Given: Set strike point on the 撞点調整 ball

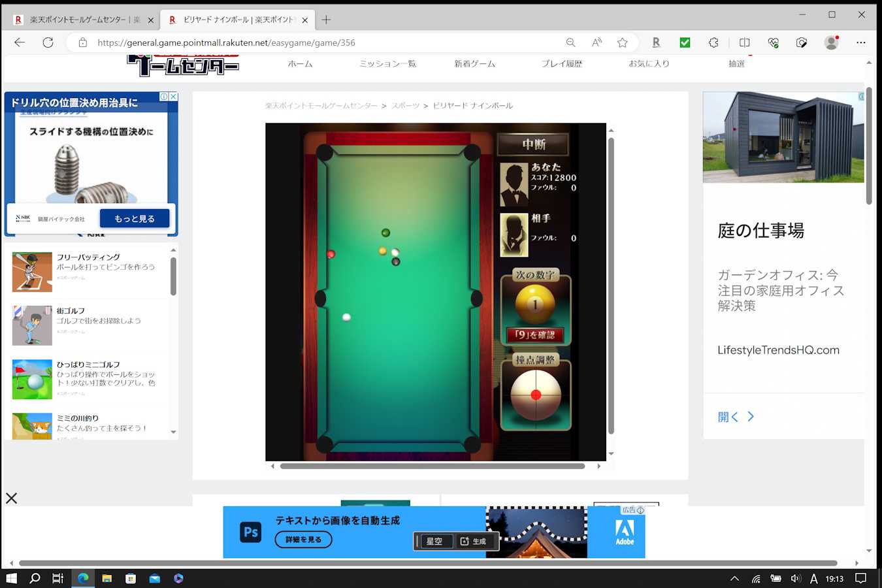Looking at the screenshot, I should pos(536,395).
